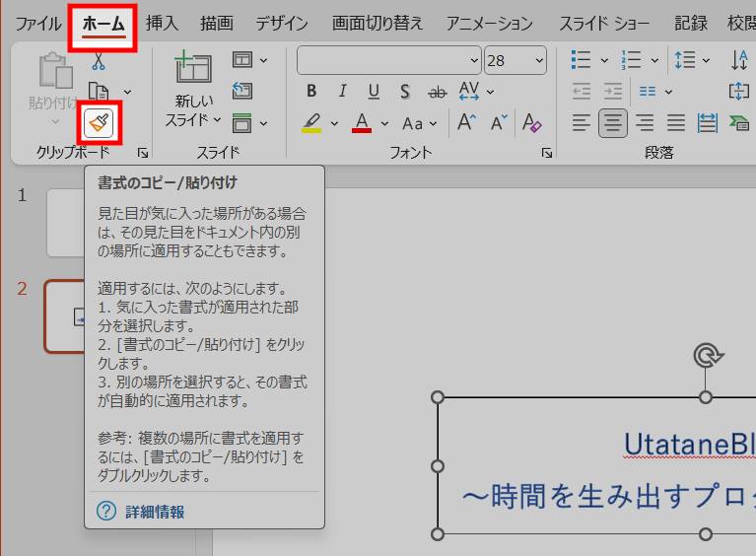Click the Distributed alignment icon
756x556 pixels.
coord(708,123)
